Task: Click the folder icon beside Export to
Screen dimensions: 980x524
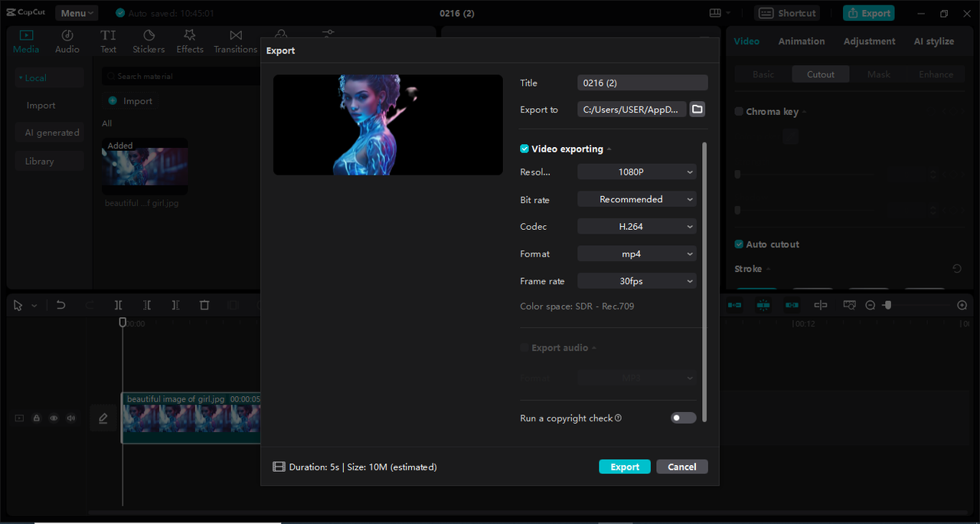Action: point(697,110)
